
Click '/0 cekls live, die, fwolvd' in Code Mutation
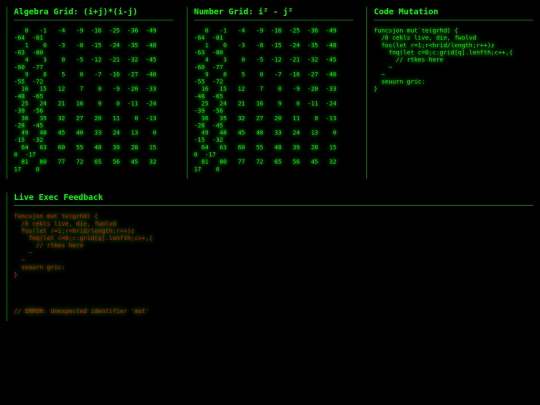click(x=429, y=38)
